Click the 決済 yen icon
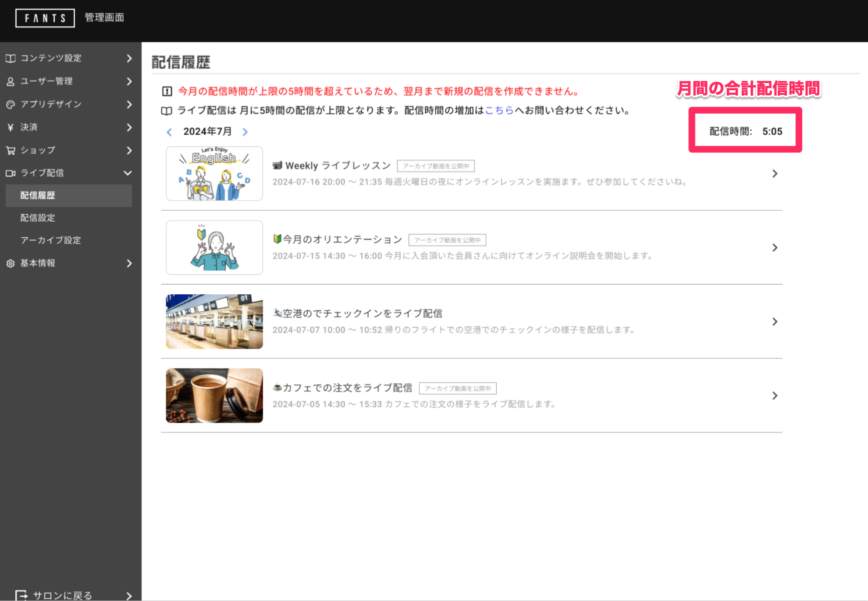 tap(11, 128)
